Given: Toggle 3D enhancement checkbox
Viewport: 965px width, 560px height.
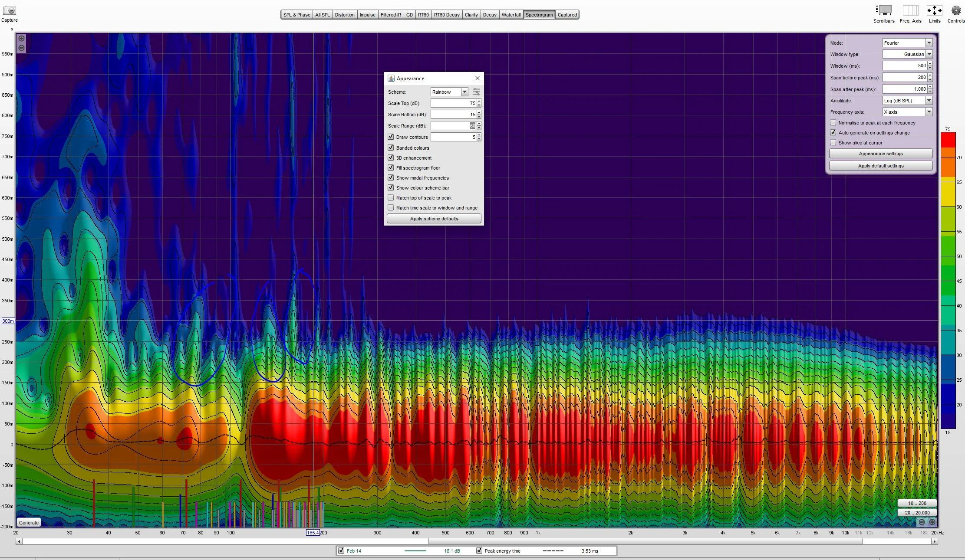Looking at the screenshot, I should [391, 157].
